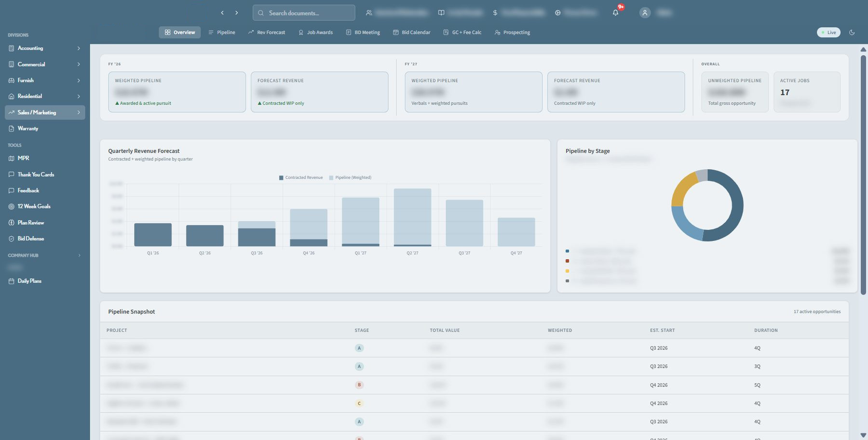The image size is (868, 440).
Task: Sort by the Weighted column header
Action: click(560, 330)
